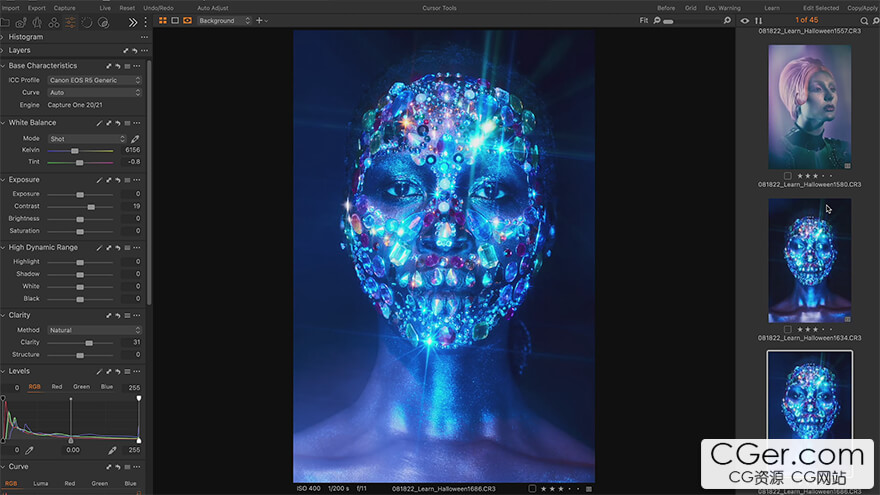Open White Balance Mode Shot dropdown
880x495 pixels.
tap(87, 139)
